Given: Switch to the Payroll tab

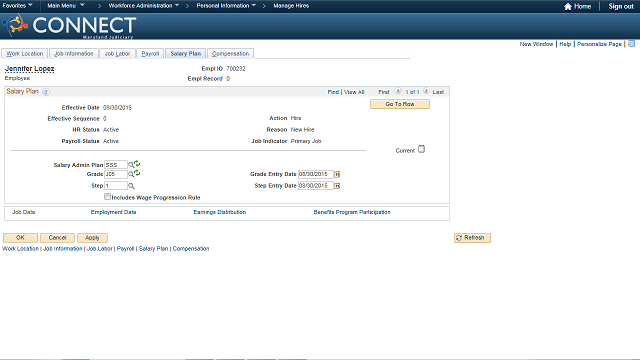Looking at the screenshot, I should pos(150,53).
